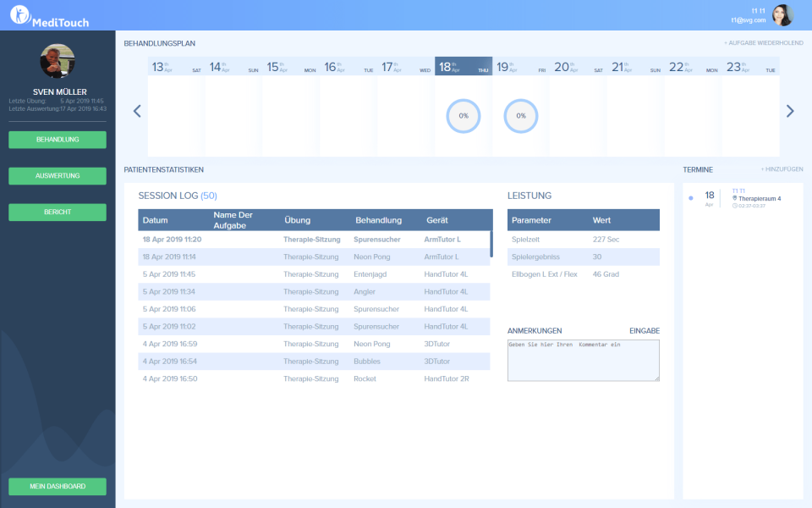The height and width of the screenshot is (508, 812).
Task: Click the Anmerkungen comment text field
Action: tap(583, 361)
